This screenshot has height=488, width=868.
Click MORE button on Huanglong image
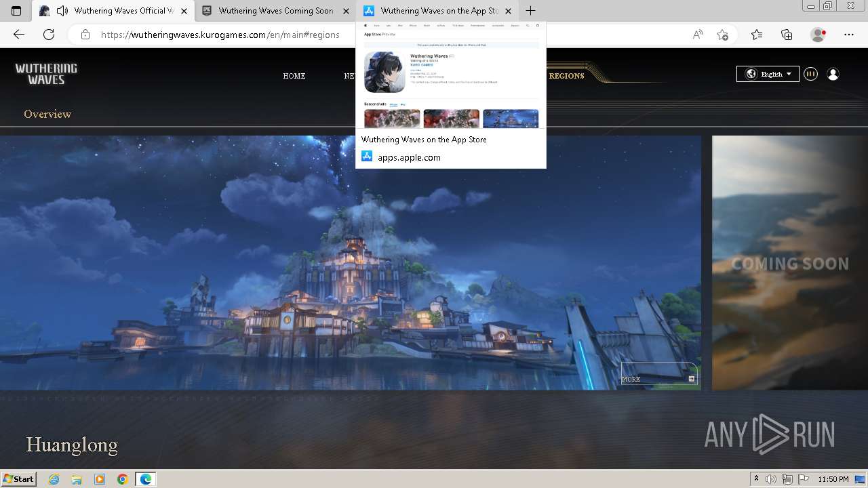(x=659, y=374)
